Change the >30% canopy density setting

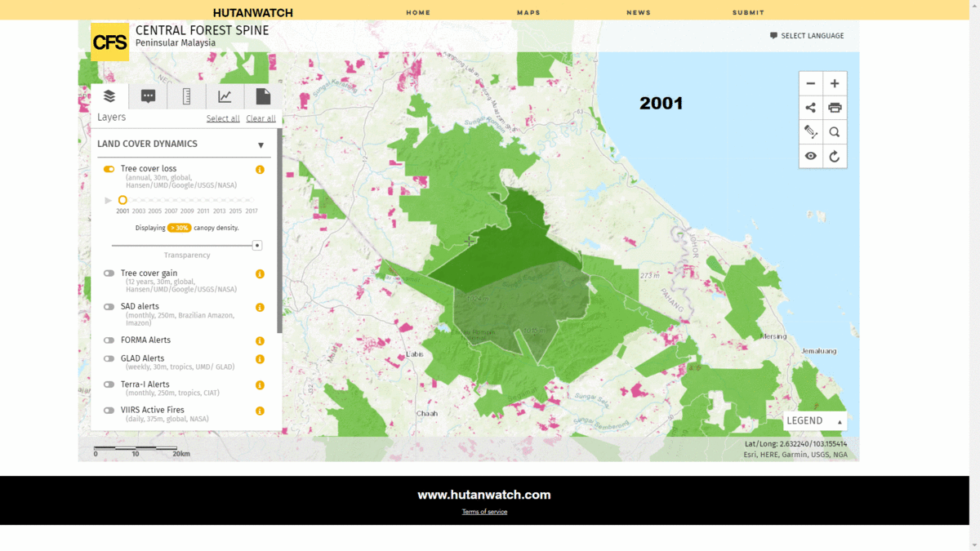(x=179, y=228)
